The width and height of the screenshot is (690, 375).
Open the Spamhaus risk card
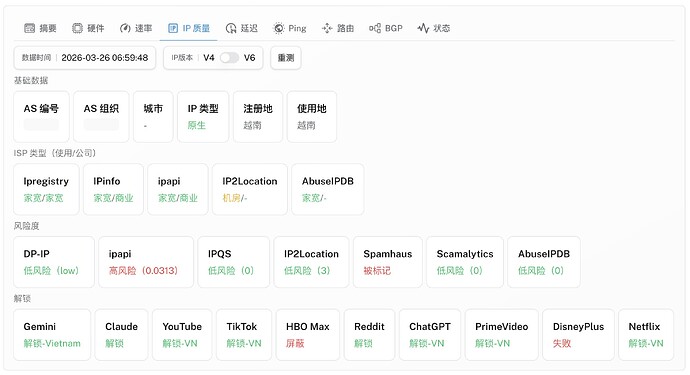coord(388,262)
